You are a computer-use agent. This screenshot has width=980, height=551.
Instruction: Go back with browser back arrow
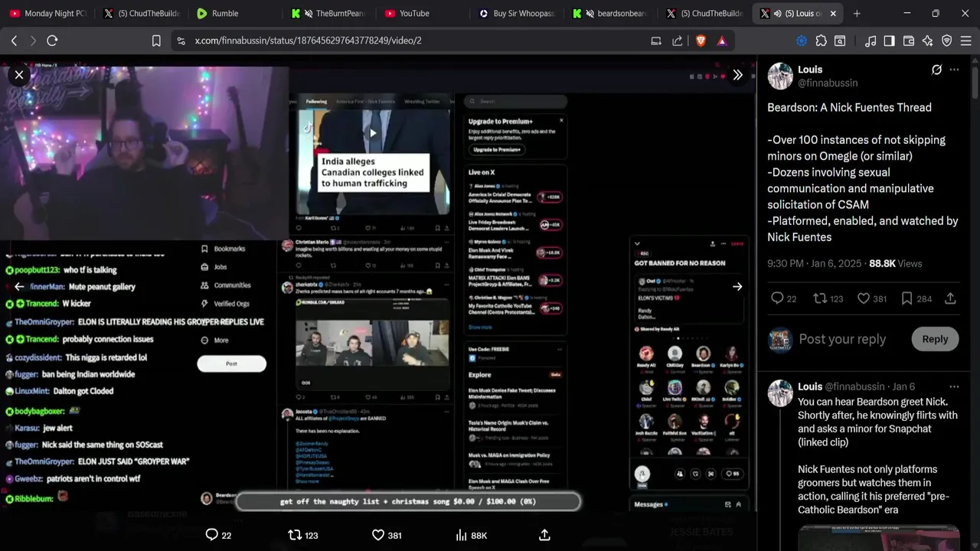click(14, 41)
